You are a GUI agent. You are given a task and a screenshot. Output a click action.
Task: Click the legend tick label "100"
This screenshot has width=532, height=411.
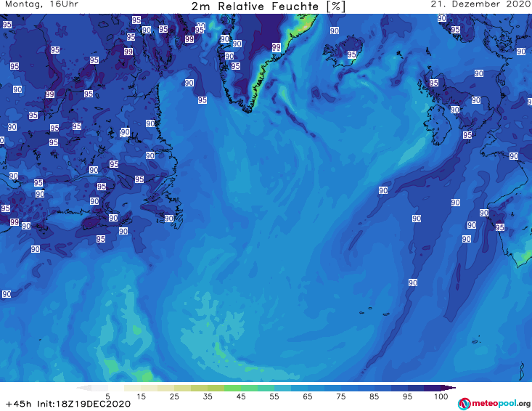[x=441, y=396]
